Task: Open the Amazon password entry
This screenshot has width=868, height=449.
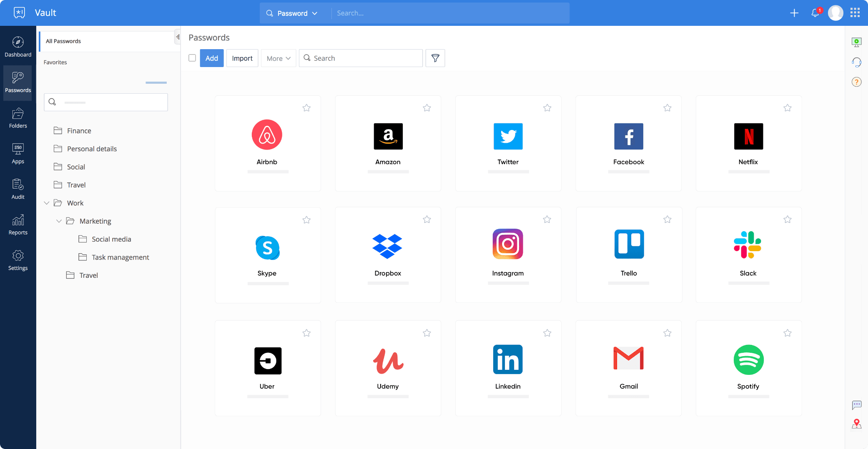Action: 388,143
